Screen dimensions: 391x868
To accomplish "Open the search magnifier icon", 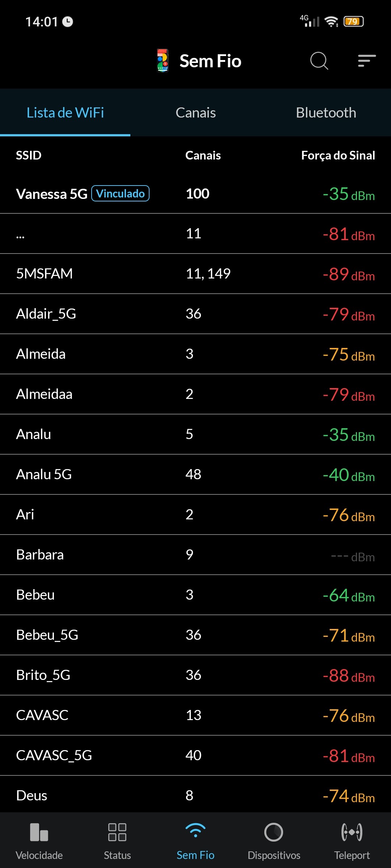I will click(x=319, y=61).
